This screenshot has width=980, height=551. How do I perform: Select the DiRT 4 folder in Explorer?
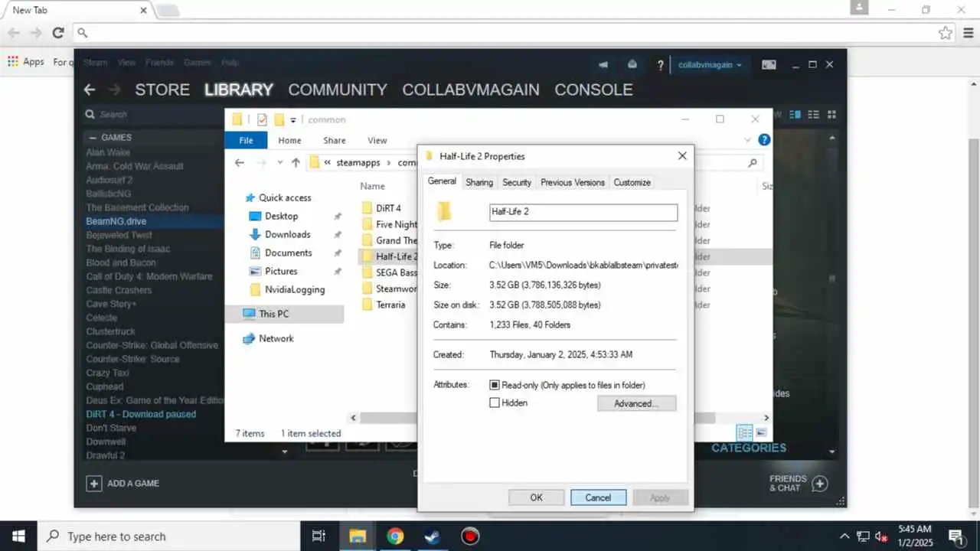pos(388,208)
